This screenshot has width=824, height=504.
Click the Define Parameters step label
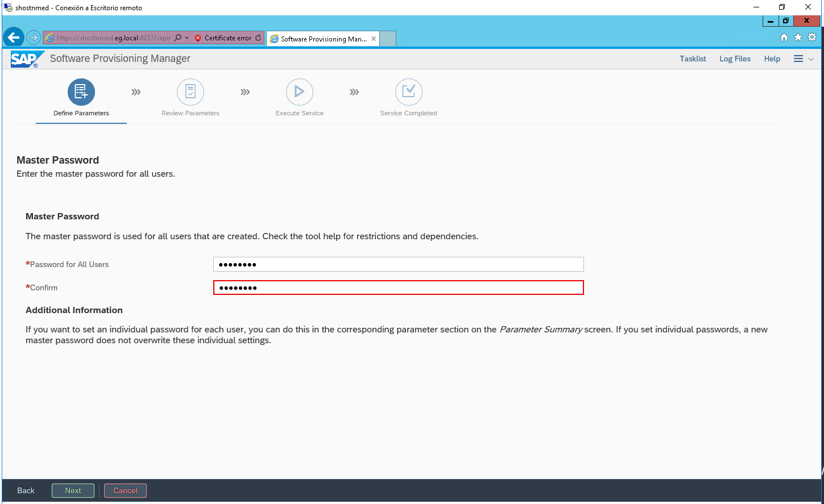click(x=81, y=113)
